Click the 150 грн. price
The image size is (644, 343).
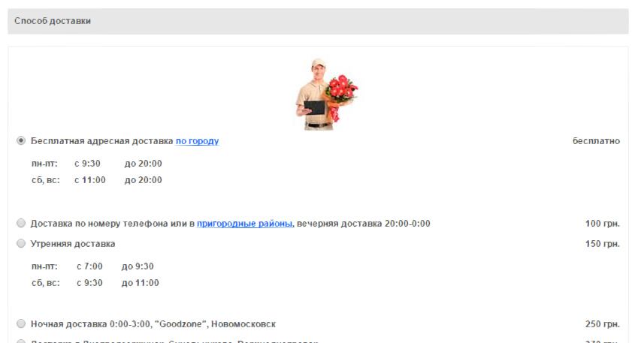point(603,244)
